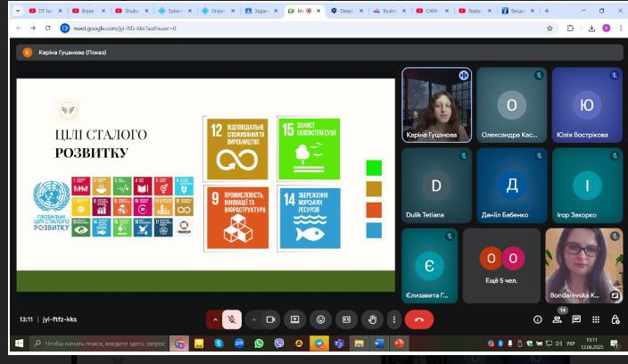Leave call with the red hang-up button

click(419, 319)
